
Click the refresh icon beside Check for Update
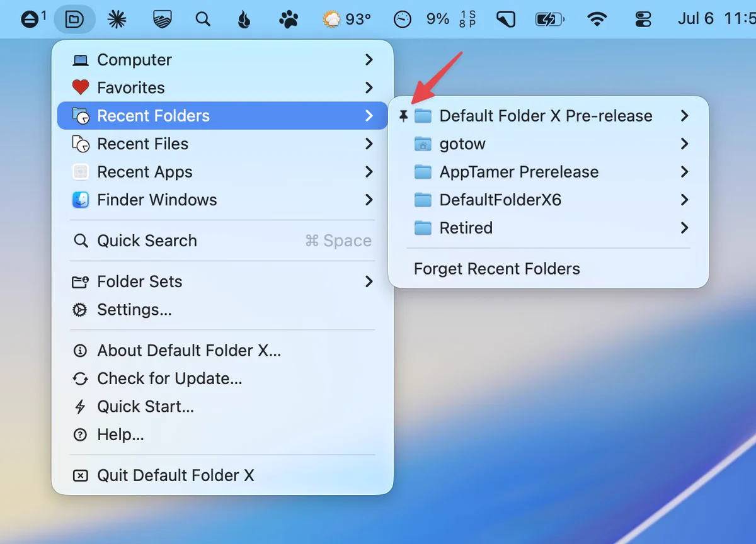(80, 378)
